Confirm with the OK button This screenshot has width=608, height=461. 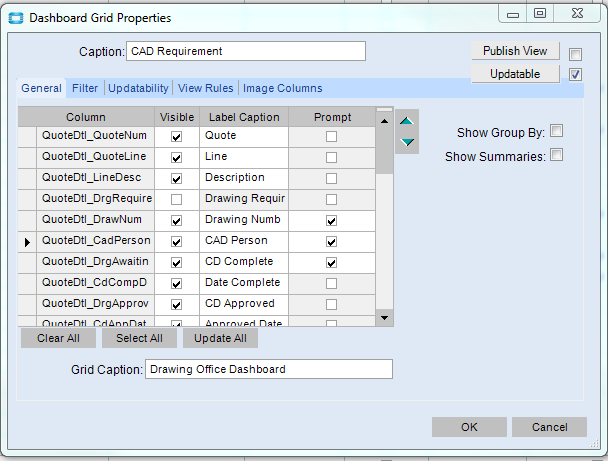tap(469, 427)
